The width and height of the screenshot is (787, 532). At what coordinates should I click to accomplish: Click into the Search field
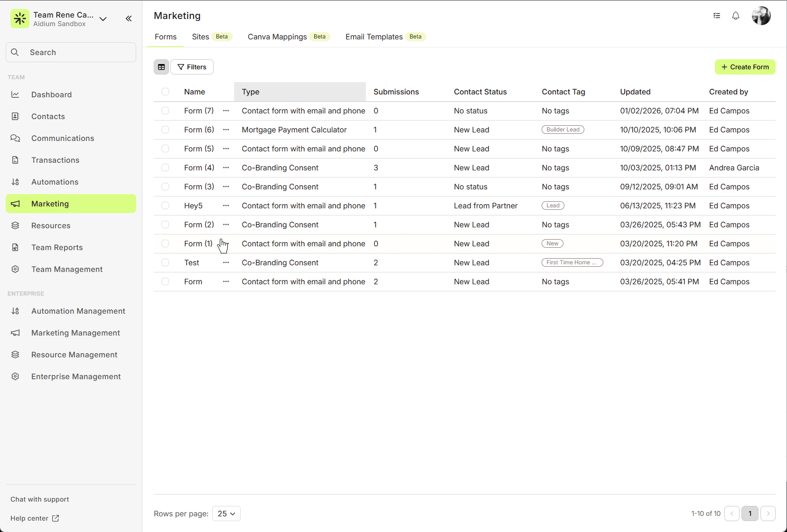click(71, 52)
